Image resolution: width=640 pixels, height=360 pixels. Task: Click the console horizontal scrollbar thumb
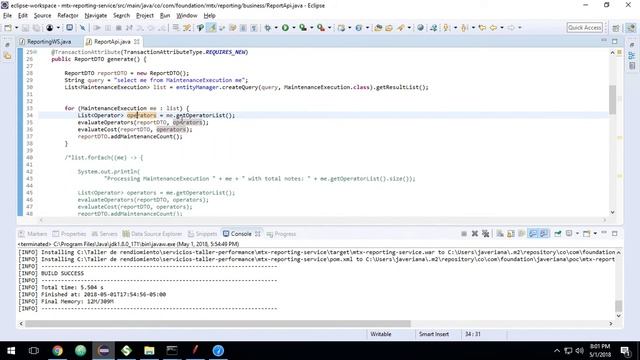218,324
